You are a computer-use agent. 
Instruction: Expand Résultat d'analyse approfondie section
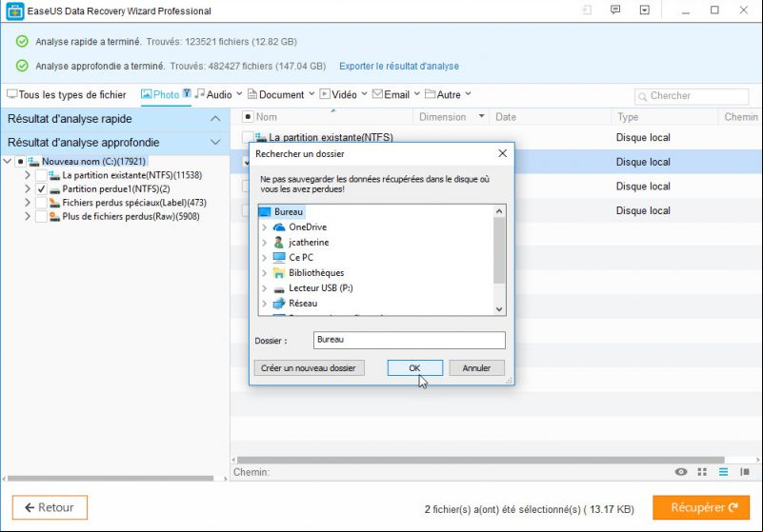[x=215, y=143]
